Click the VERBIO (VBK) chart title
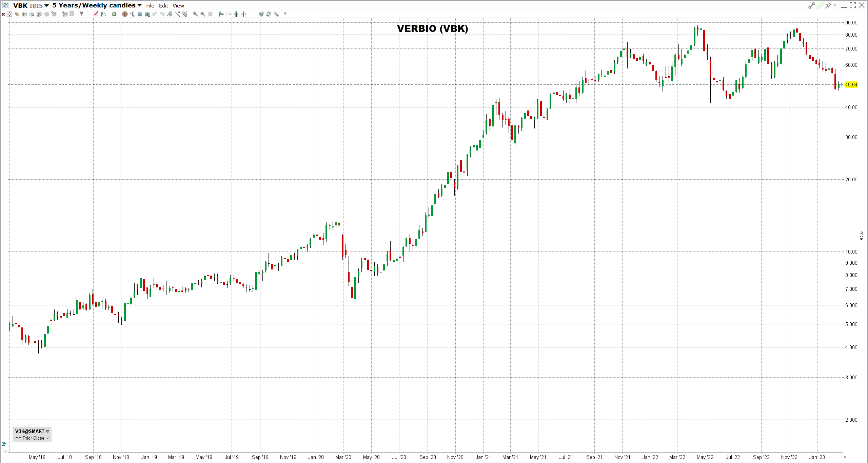The height and width of the screenshot is (463, 868). [x=433, y=28]
